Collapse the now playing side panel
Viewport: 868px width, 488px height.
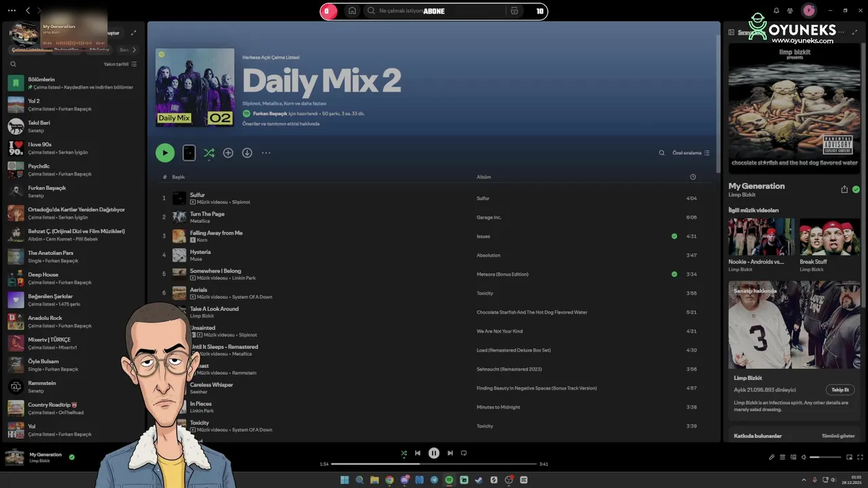[732, 33]
